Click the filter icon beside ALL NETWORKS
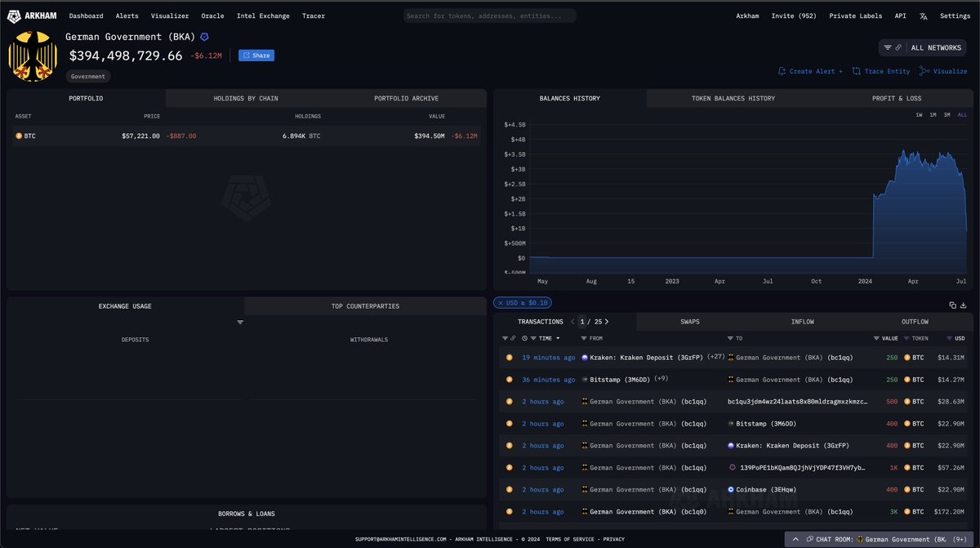Image resolution: width=980 pixels, height=548 pixels. (889, 47)
